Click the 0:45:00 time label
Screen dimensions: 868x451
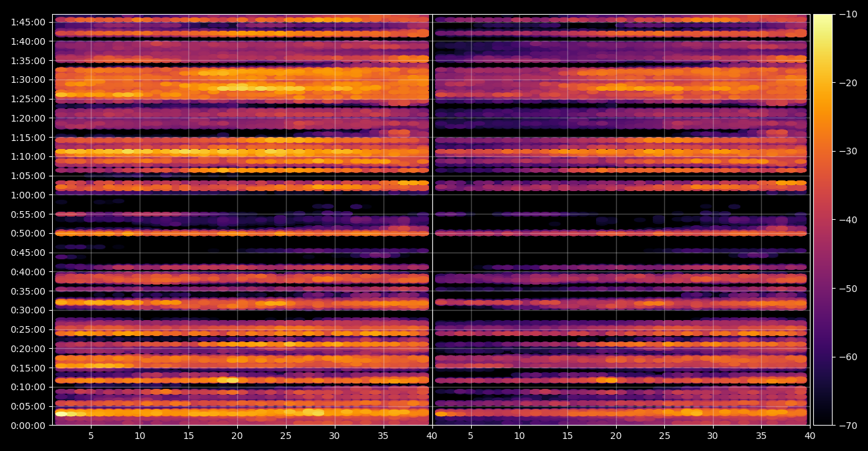click(x=28, y=253)
